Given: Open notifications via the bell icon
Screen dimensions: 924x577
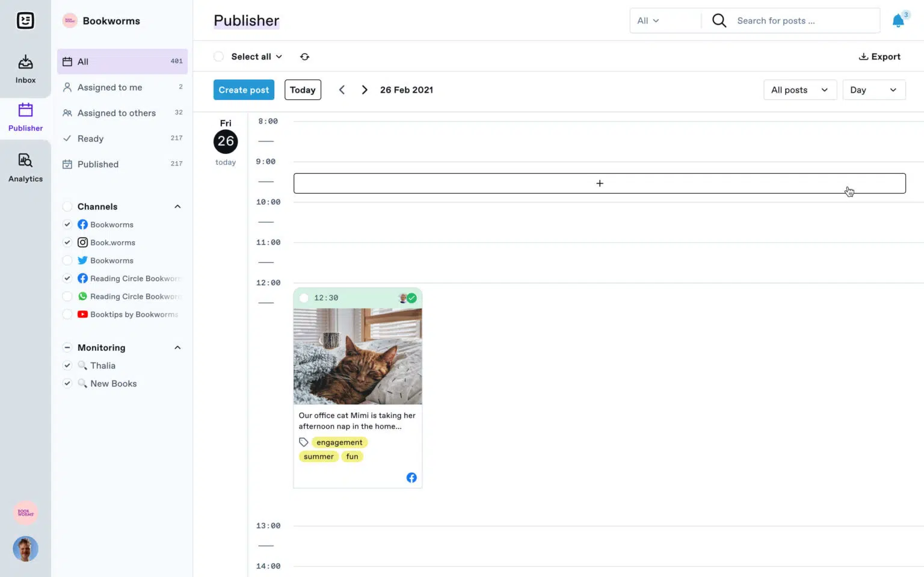Looking at the screenshot, I should [897, 20].
